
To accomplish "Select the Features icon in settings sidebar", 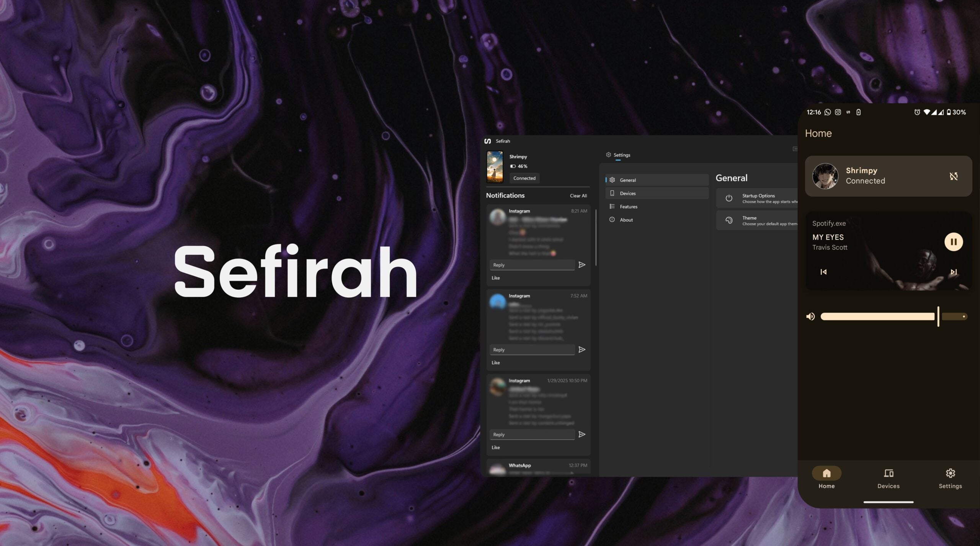I will (613, 207).
